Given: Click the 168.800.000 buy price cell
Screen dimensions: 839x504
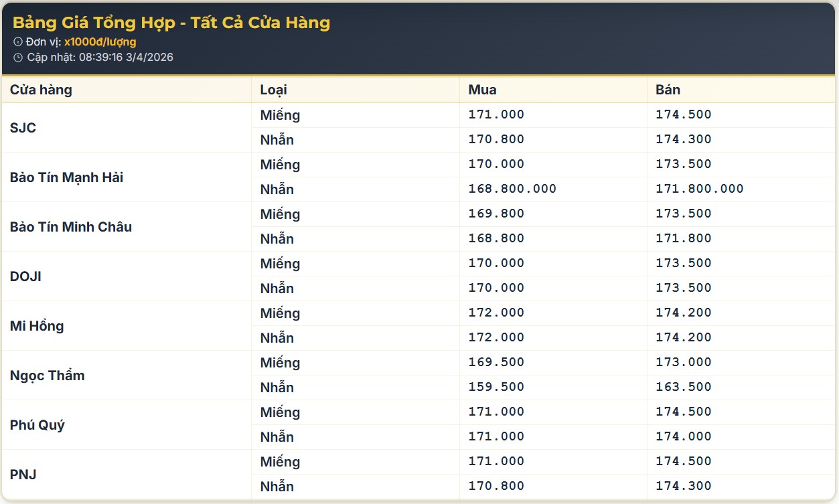Looking at the screenshot, I should pyautogui.click(x=512, y=189).
